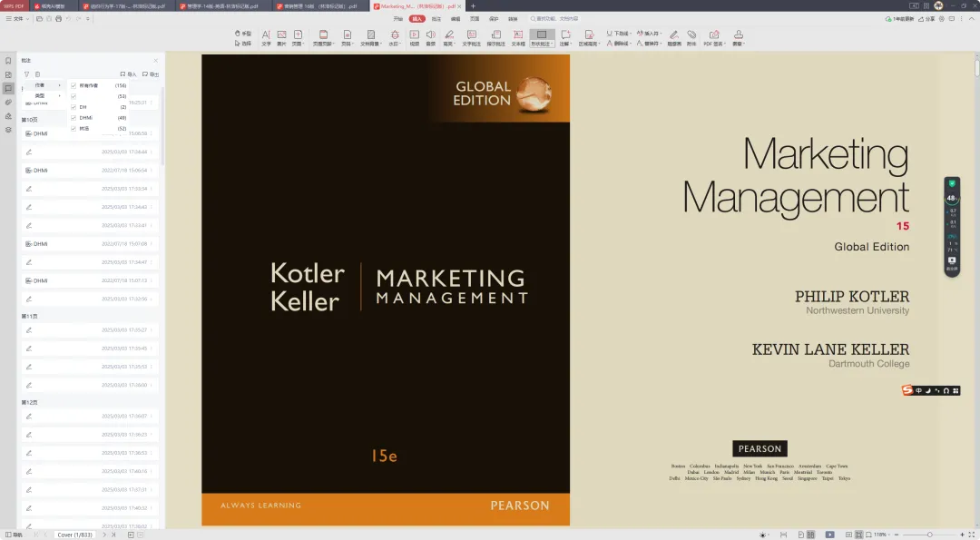Switch to the 管理学-14版 PDF document tab

pyautogui.click(x=224, y=6)
